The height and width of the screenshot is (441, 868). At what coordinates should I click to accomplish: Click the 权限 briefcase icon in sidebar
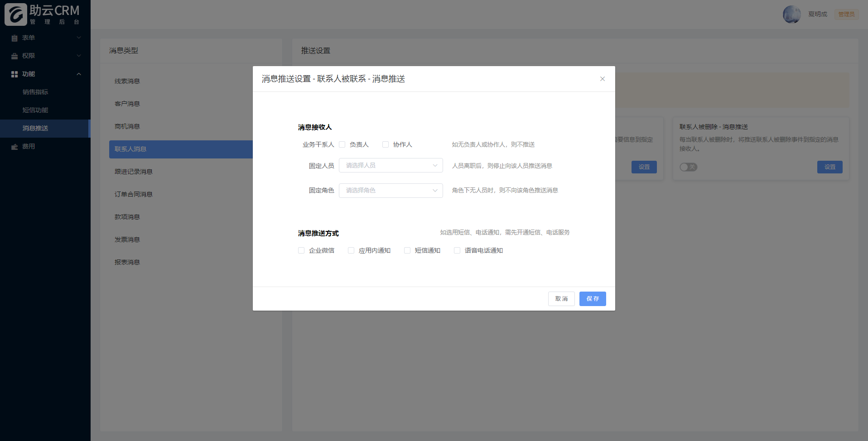coord(14,56)
